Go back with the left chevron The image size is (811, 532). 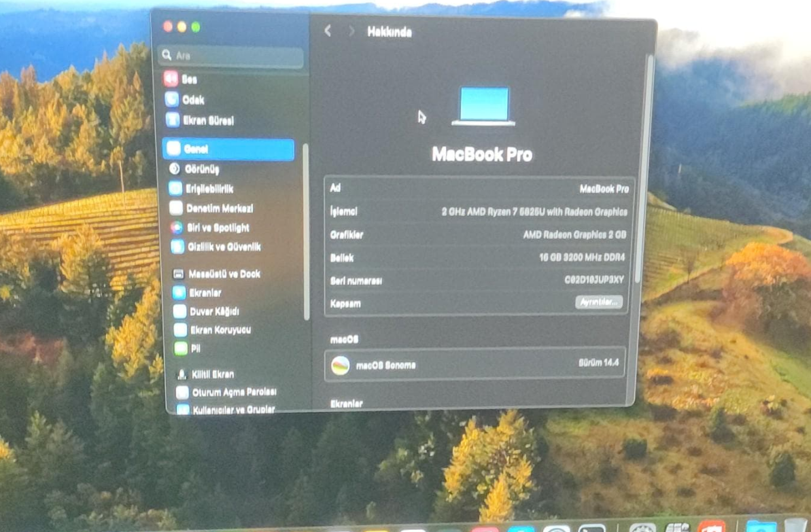(328, 31)
